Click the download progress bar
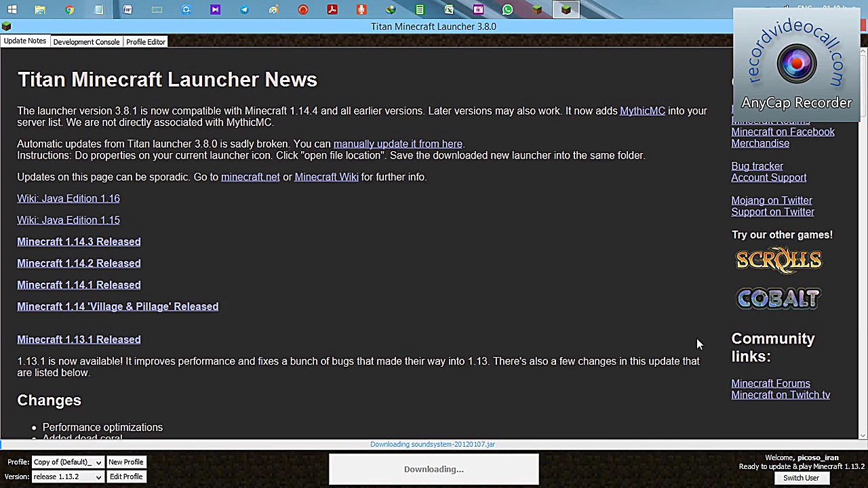 click(x=434, y=445)
